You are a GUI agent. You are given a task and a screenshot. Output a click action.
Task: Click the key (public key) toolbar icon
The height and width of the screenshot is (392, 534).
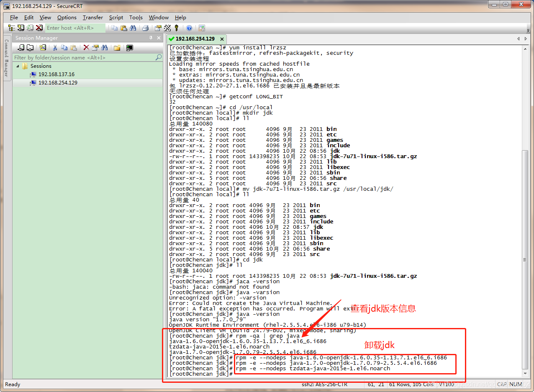pyautogui.click(x=177, y=28)
